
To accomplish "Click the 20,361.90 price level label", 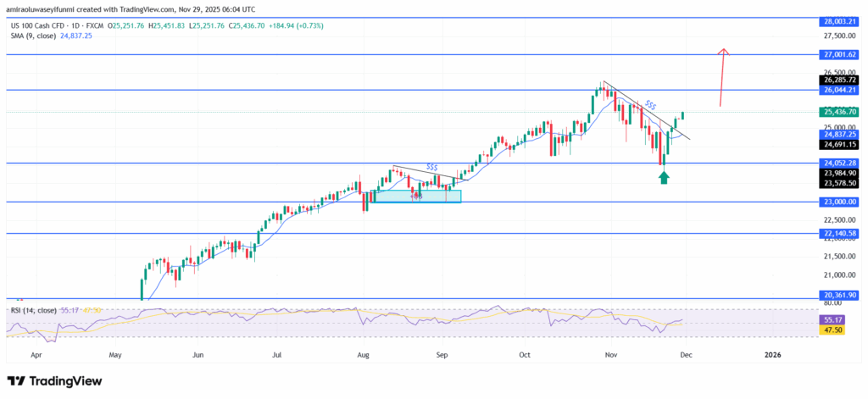I will point(837,296).
